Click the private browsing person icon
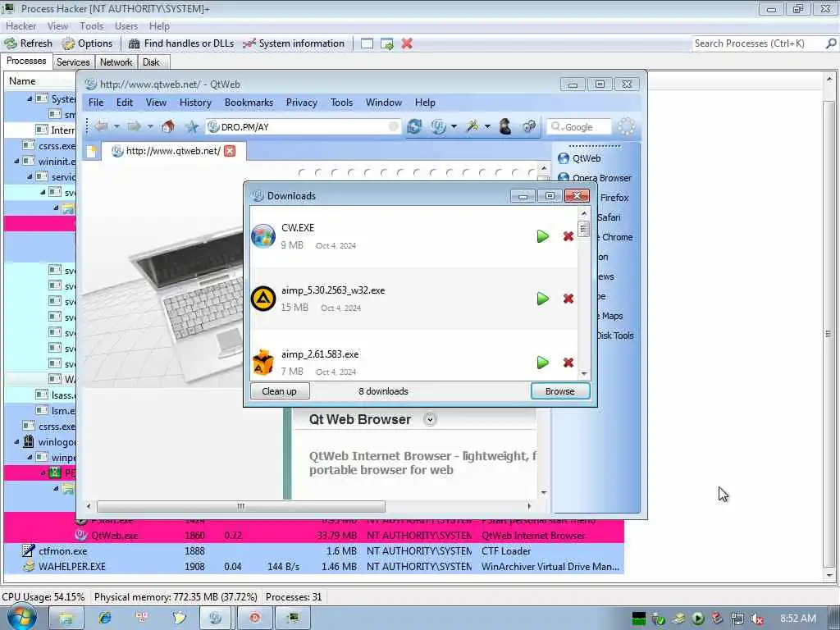Image resolution: width=840 pixels, height=630 pixels. (x=504, y=126)
